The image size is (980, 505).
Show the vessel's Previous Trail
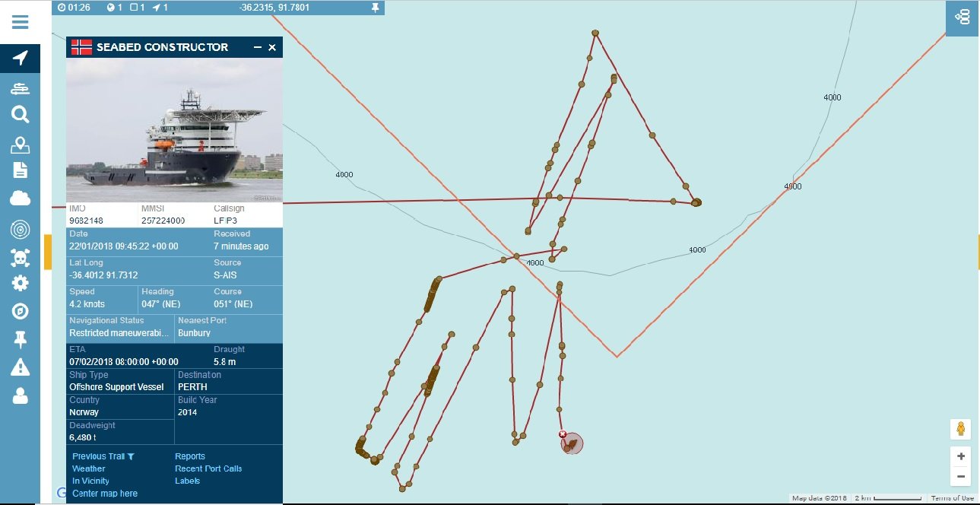click(x=98, y=456)
